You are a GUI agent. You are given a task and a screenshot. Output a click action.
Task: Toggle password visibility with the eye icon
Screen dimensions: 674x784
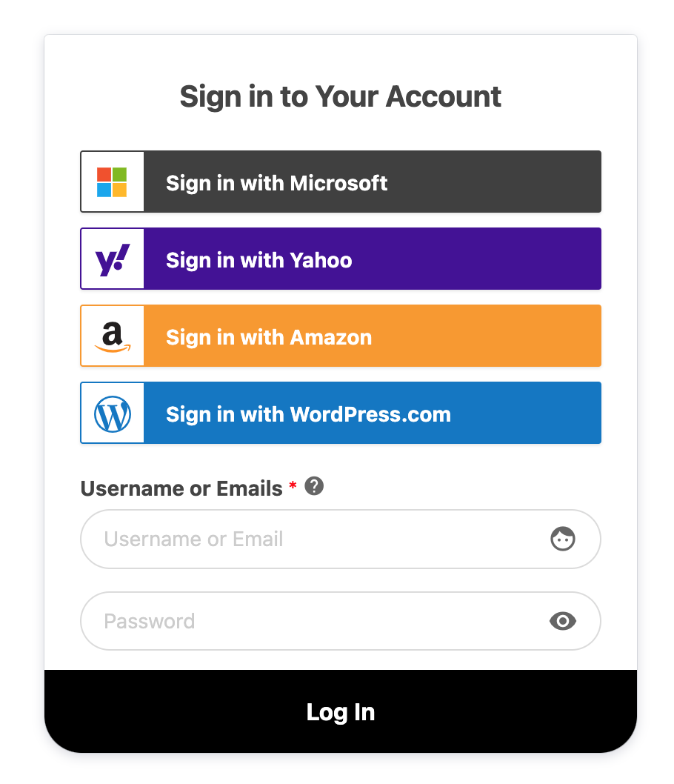[563, 621]
